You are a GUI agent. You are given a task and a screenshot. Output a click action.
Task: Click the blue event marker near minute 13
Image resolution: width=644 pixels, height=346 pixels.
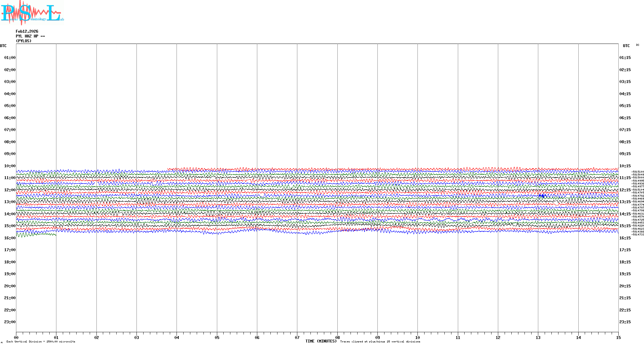[542, 196]
